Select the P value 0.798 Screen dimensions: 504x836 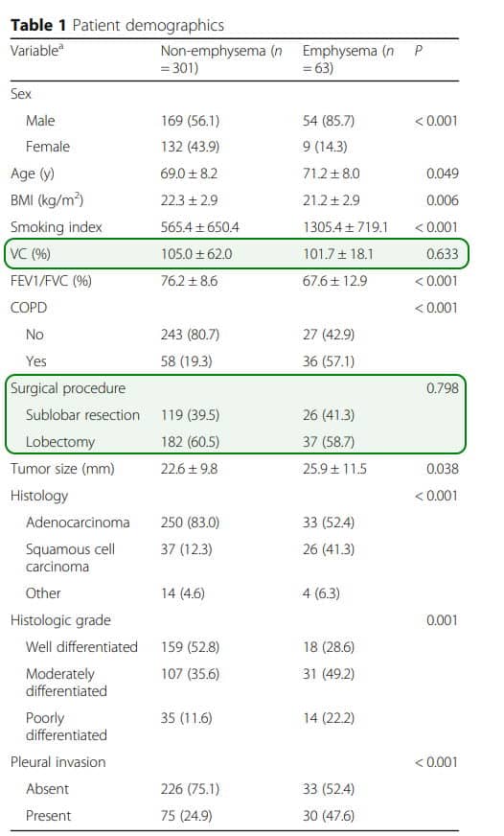pos(443,388)
